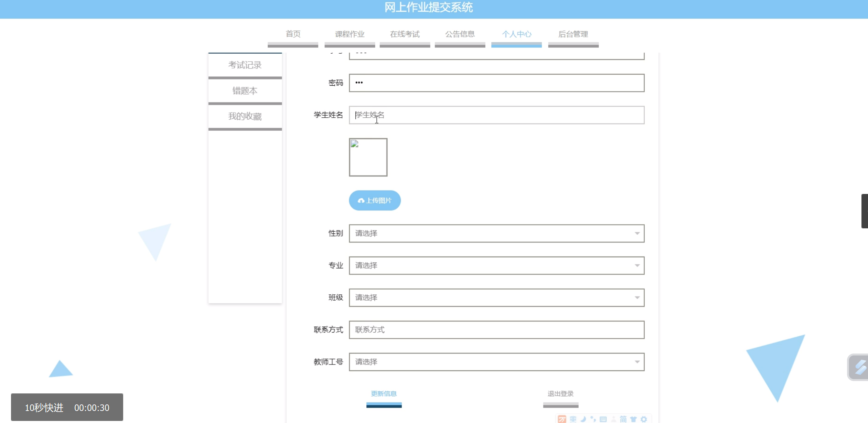Select 错题本 in the left sidebar
This screenshot has width=868, height=423.
coord(245,91)
